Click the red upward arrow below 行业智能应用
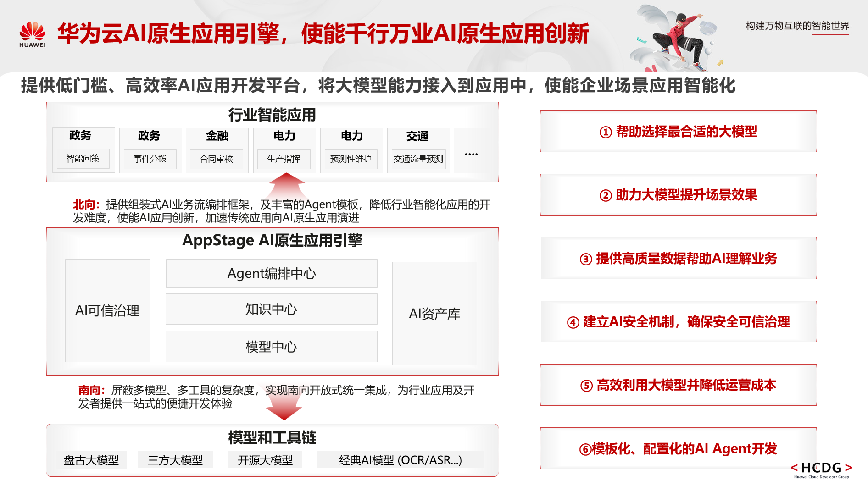This screenshot has height=486, width=868. (x=286, y=185)
